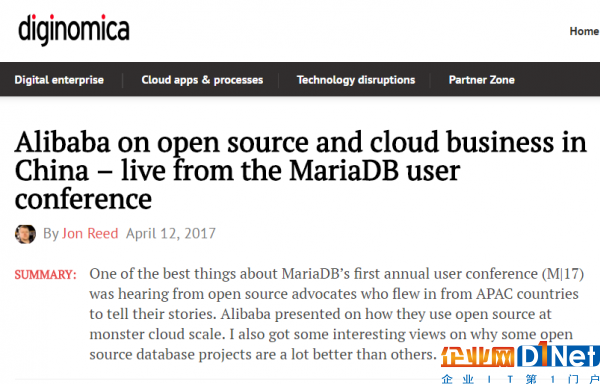Click the By text before the author name

[x=51, y=234]
